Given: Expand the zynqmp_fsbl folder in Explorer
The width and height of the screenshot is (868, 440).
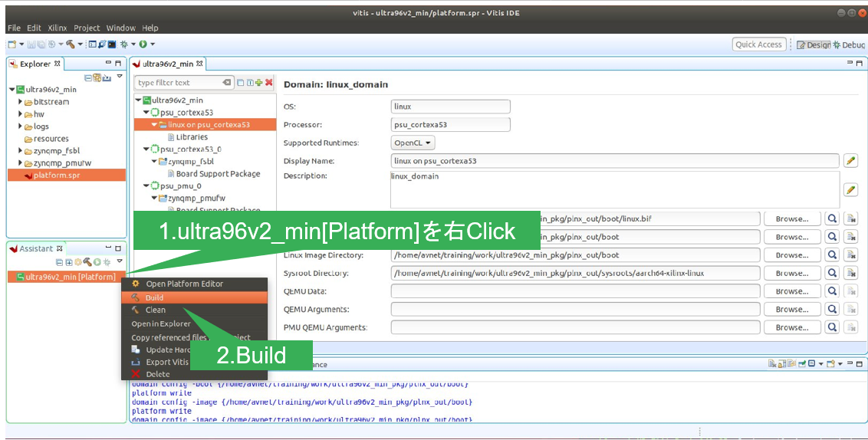Looking at the screenshot, I should click(21, 150).
